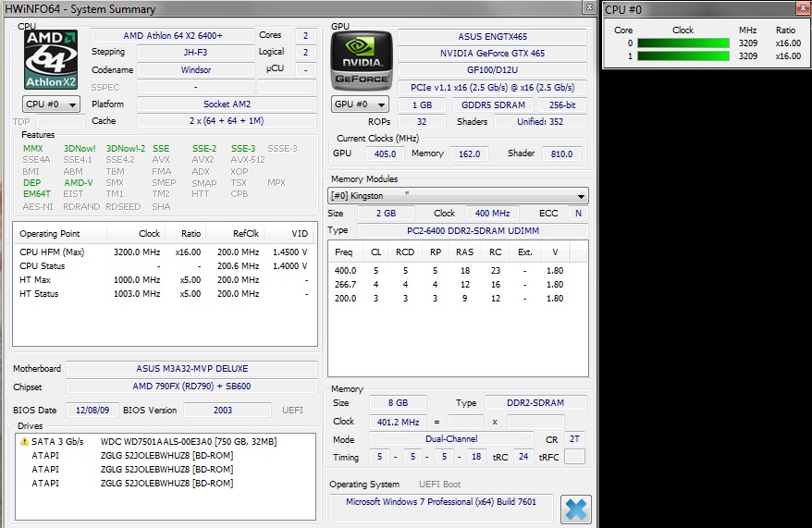Image resolution: width=812 pixels, height=528 pixels.
Task: Click the blue X close icon button
Action: pyautogui.click(x=575, y=509)
